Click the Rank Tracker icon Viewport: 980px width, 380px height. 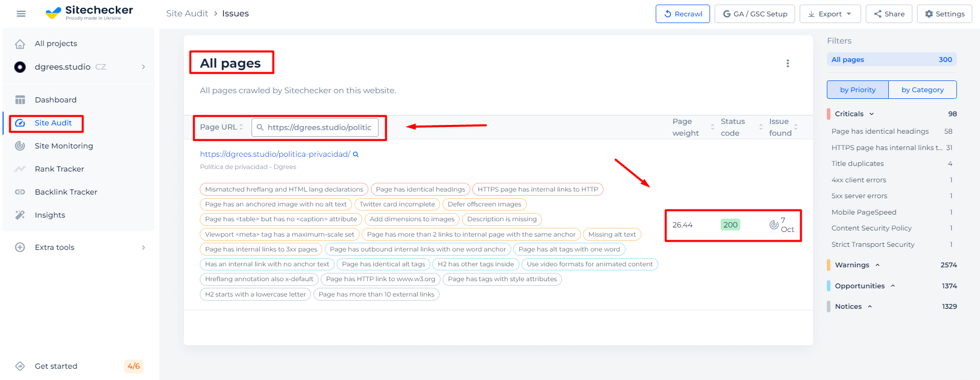click(20, 169)
